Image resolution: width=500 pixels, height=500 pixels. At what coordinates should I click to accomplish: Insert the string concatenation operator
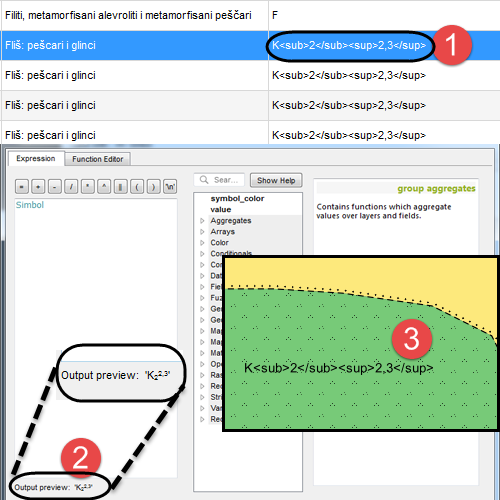click(x=120, y=187)
